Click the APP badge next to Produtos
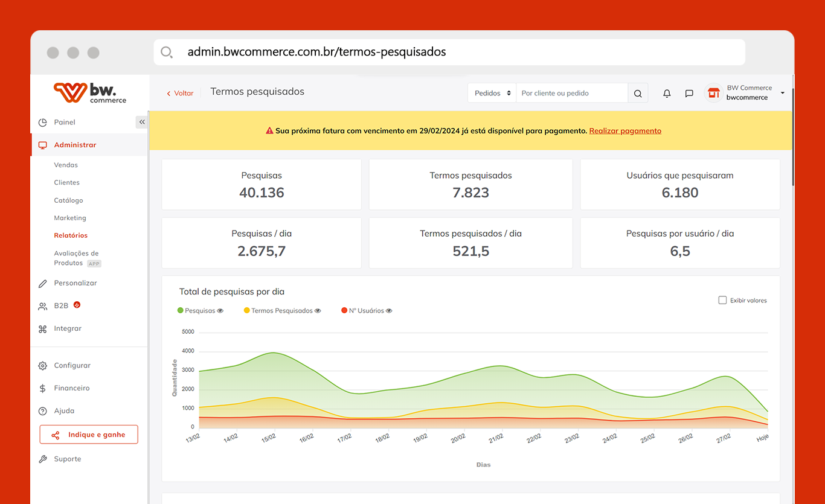This screenshot has width=825, height=504. click(94, 264)
